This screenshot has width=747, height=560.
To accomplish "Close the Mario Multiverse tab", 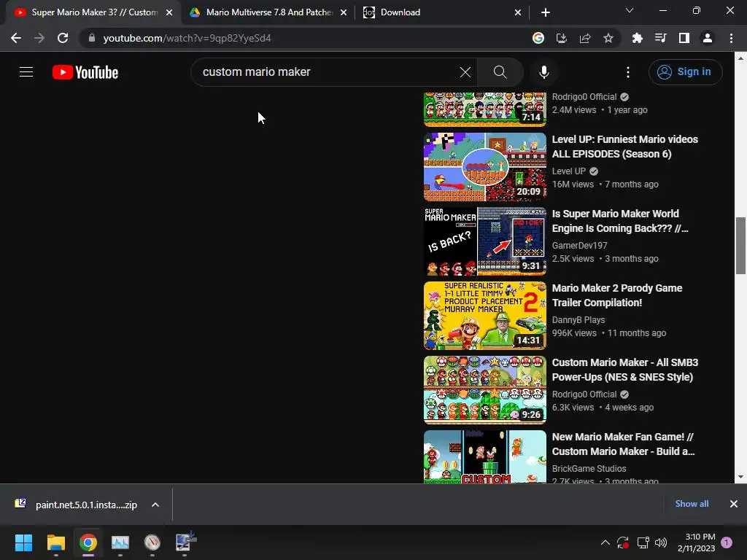I will [x=344, y=13].
